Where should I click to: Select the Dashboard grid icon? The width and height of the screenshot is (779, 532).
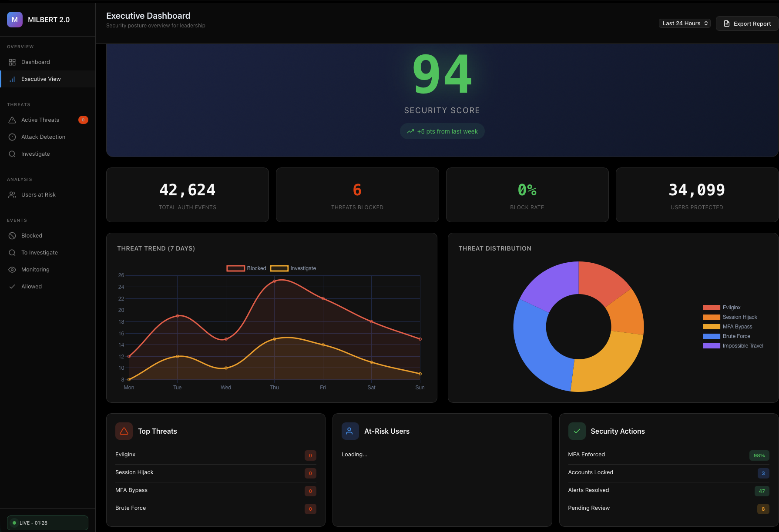pyautogui.click(x=12, y=62)
